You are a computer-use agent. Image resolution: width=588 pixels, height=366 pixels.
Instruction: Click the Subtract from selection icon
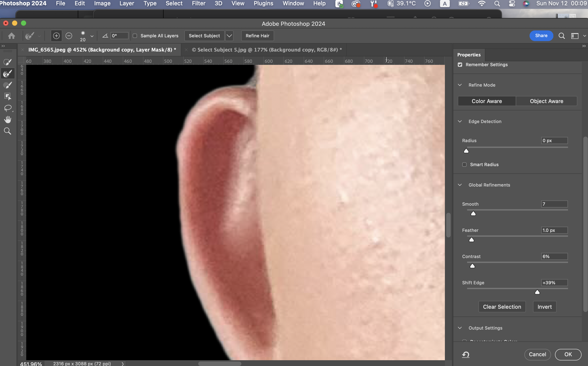(x=69, y=36)
